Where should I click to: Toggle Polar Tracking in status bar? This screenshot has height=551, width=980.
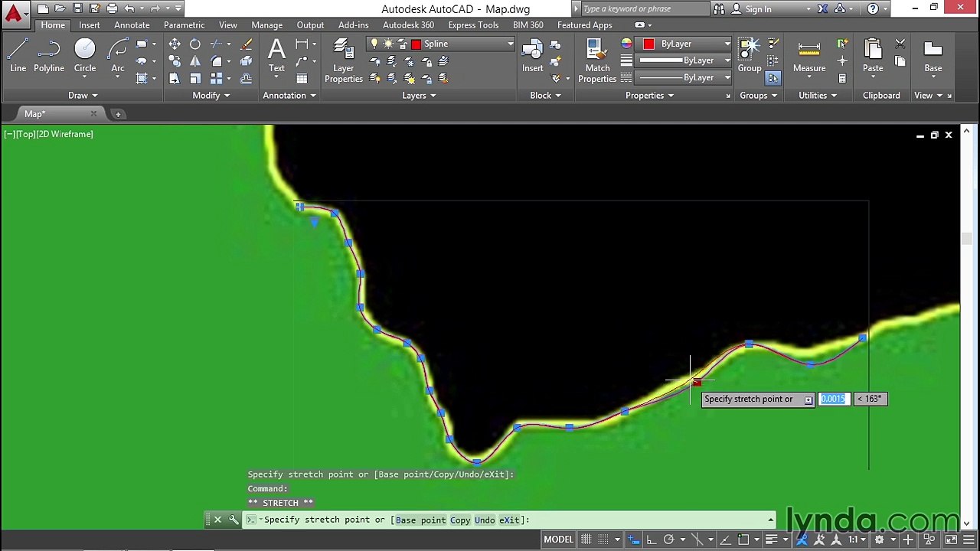point(668,540)
